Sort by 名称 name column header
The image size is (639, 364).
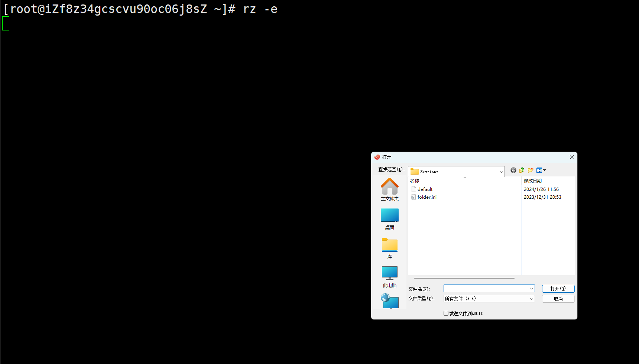click(415, 181)
